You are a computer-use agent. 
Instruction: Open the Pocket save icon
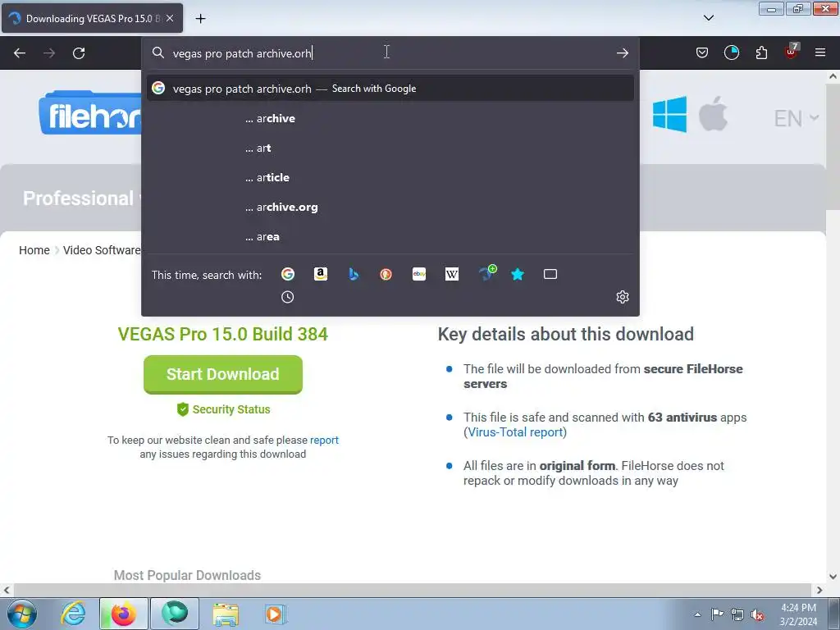(x=702, y=52)
